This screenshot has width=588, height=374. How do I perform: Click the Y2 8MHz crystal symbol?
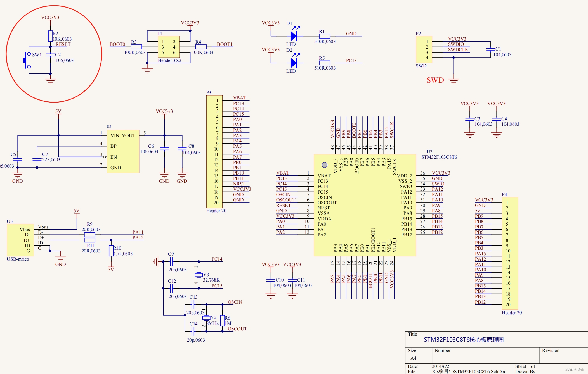206,318
